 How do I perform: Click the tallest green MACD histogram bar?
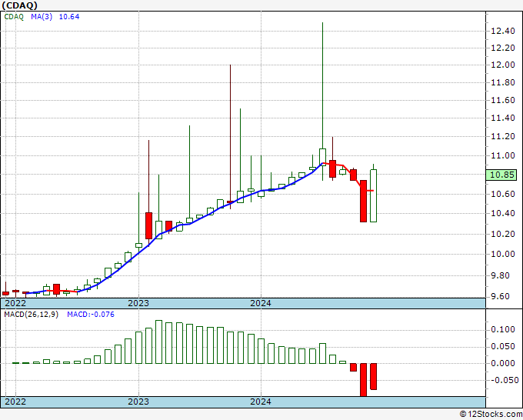158,342
